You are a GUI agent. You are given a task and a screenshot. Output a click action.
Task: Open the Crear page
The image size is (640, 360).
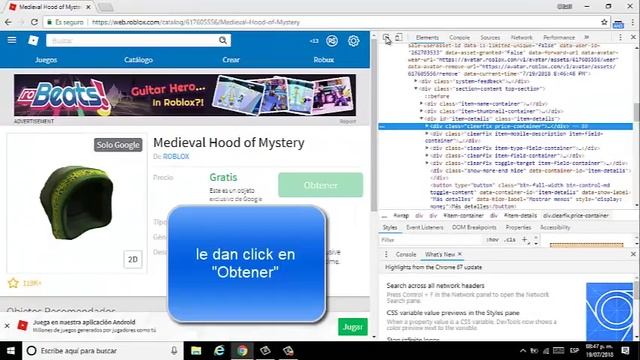coord(231,60)
